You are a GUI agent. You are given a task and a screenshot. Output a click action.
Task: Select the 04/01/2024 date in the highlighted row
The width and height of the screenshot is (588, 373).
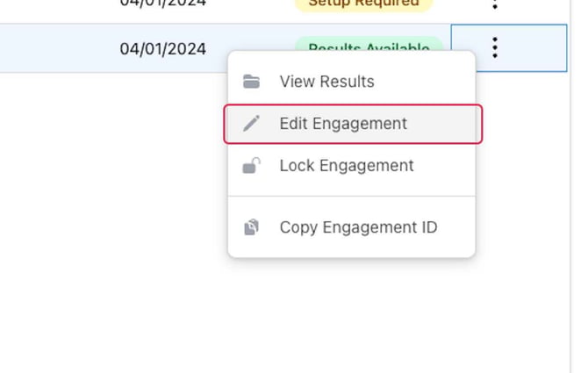pyautogui.click(x=162, y=49)
